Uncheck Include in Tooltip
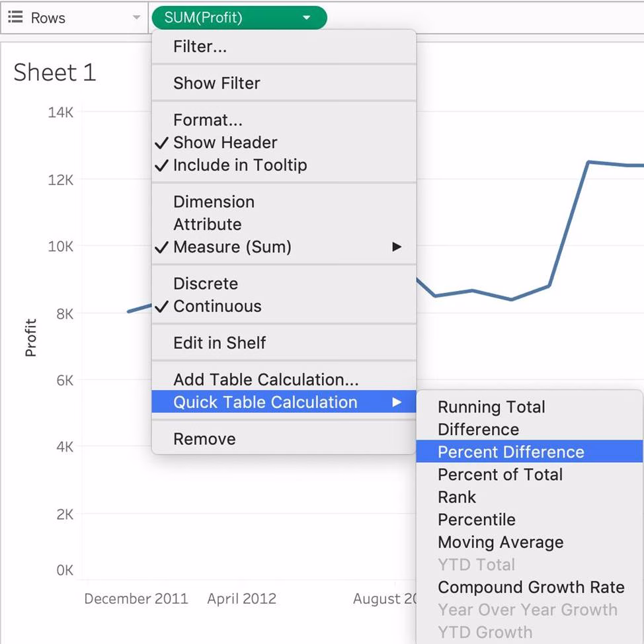The height and width of the screenshot is (644, 644). [x=239, y=165]
